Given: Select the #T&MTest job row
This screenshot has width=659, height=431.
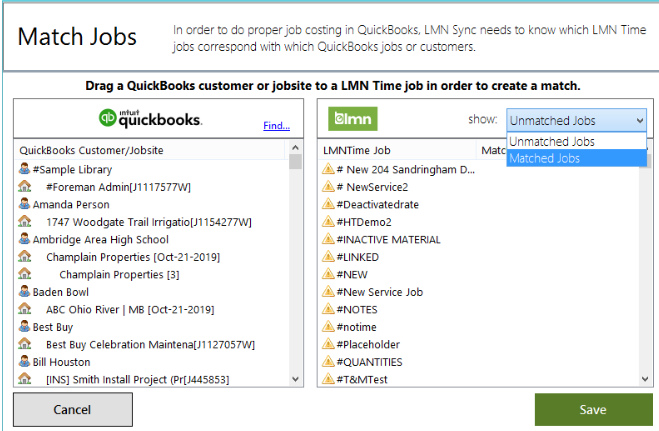Looking at the screenshot, I should (x=479, y=379).
